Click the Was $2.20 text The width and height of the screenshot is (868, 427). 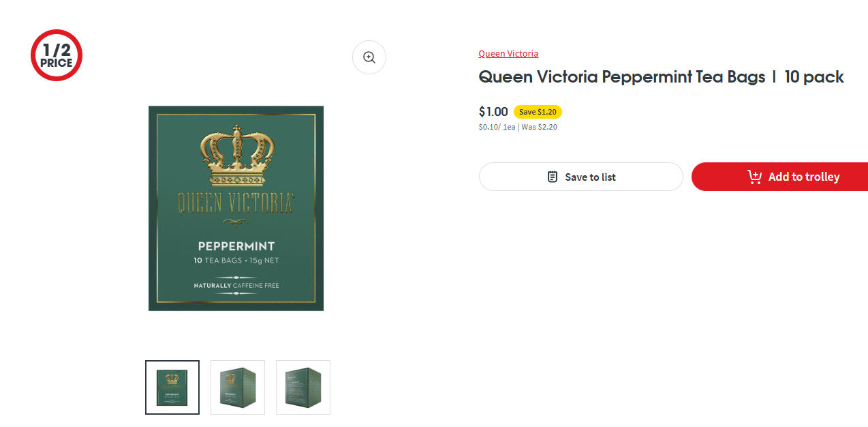[x=540, y=127]
